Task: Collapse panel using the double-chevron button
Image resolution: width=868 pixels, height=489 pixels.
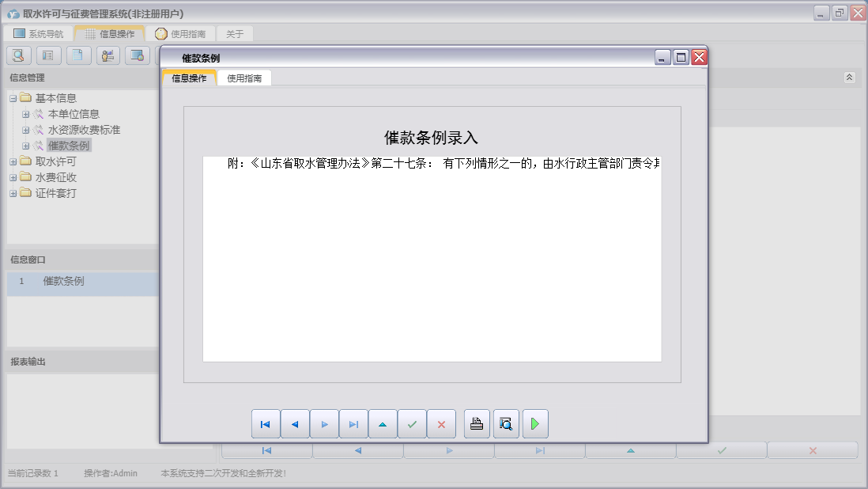Action: click(849, 78)
